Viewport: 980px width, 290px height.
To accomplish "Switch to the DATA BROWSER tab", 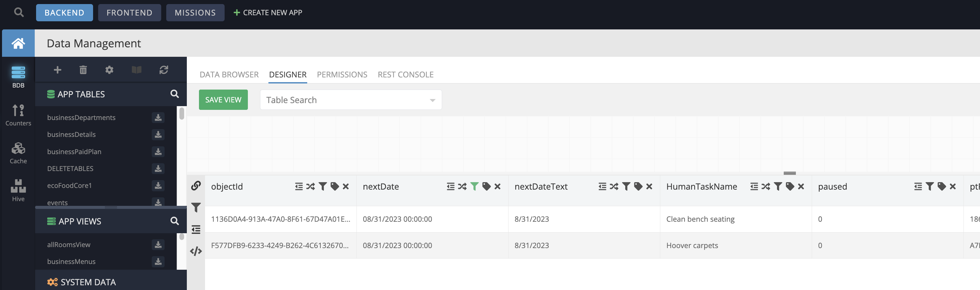I will point(229,75).
